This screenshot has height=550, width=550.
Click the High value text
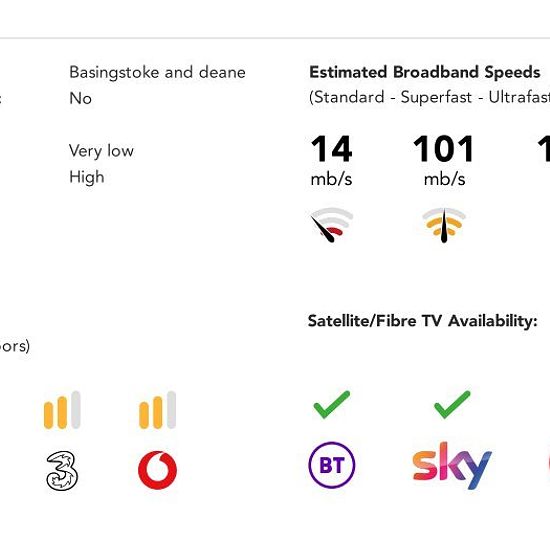click(x=87, y=177)
